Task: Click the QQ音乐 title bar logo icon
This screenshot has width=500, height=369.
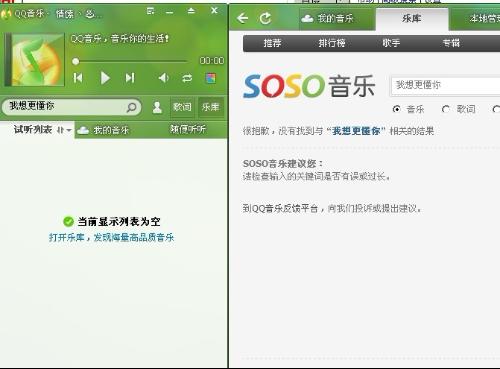Action: pyautogui.click(x=6, y=14)
